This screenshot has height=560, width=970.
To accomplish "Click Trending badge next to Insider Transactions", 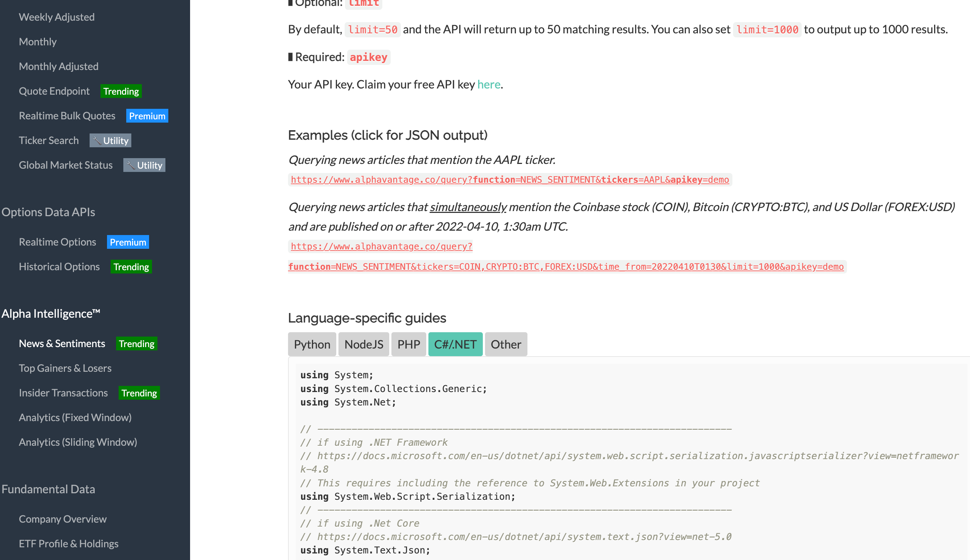I will [139, 393].
